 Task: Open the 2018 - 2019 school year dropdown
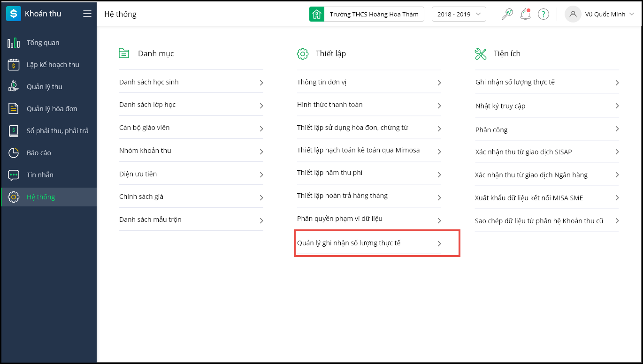coord(459,14)
